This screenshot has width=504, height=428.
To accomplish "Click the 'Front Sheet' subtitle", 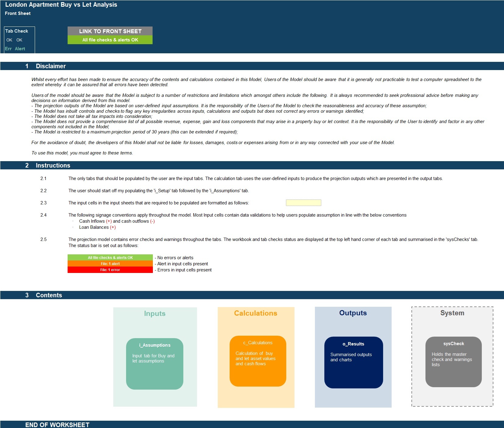I will (18, 13).
